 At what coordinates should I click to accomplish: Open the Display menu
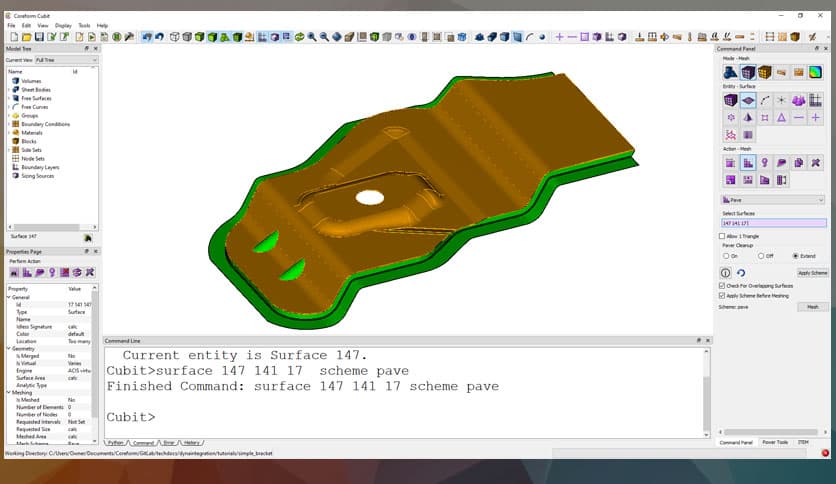63,26
